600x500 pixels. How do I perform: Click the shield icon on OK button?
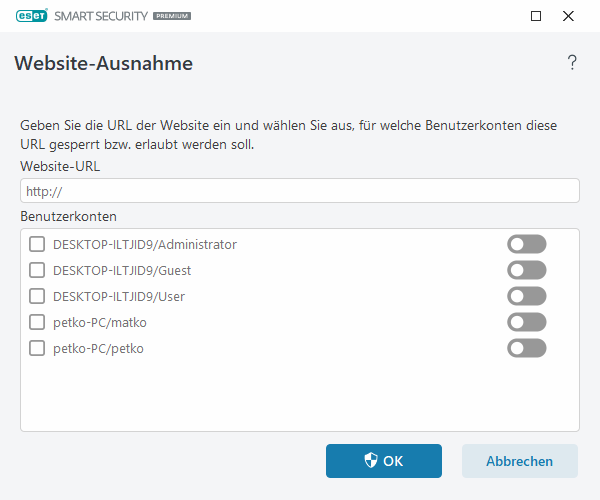[370, 461]
